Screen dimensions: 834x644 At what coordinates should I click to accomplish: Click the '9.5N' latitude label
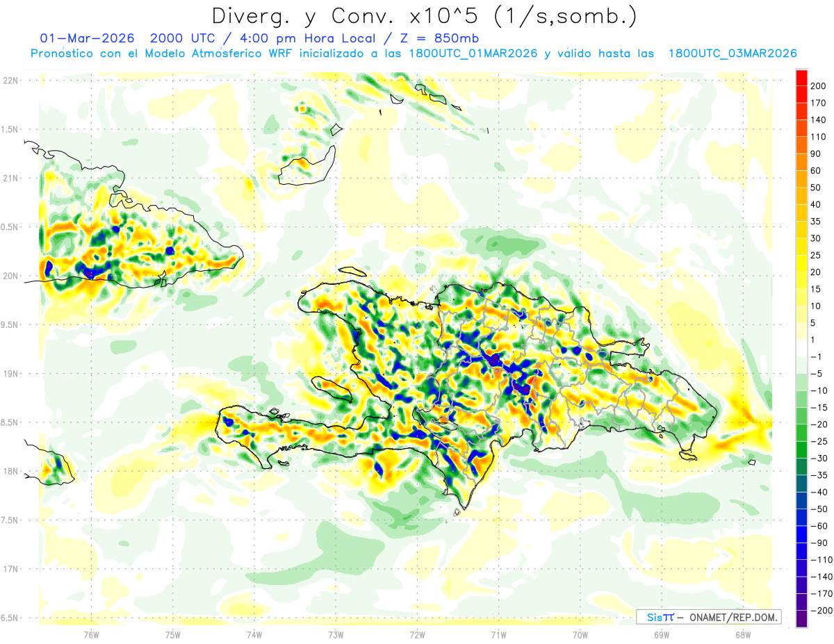10,324
